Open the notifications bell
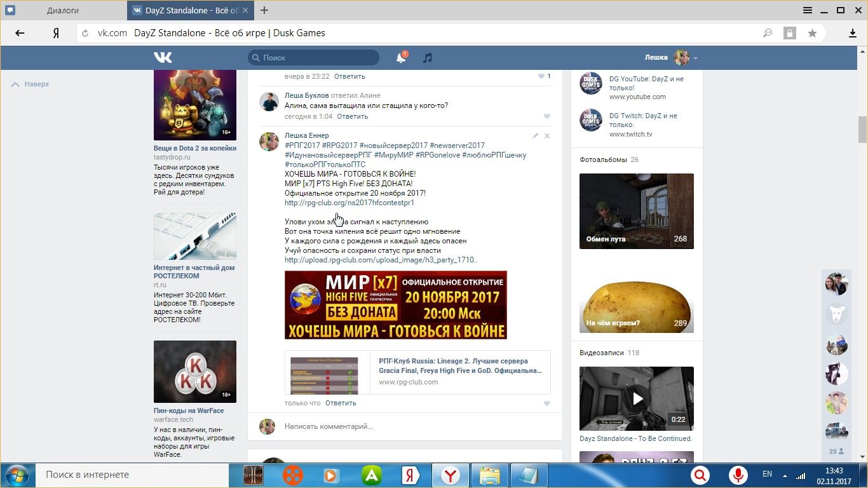The height and width of the screenshot is (488, 868). coord(401,58)
